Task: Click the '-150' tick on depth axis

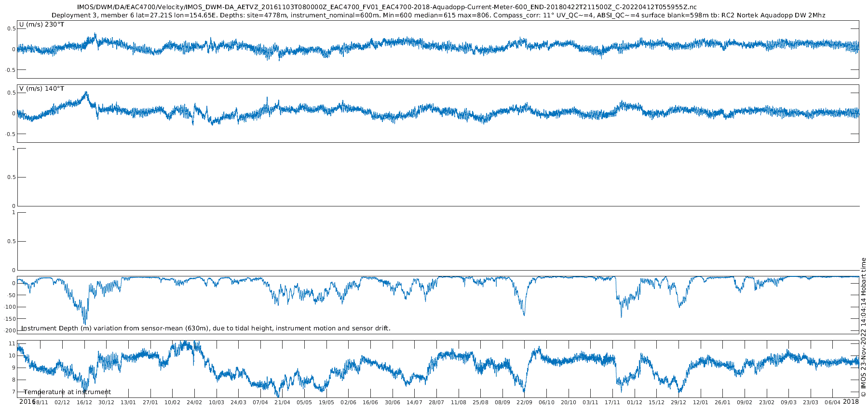Action: tap(10, 319)
